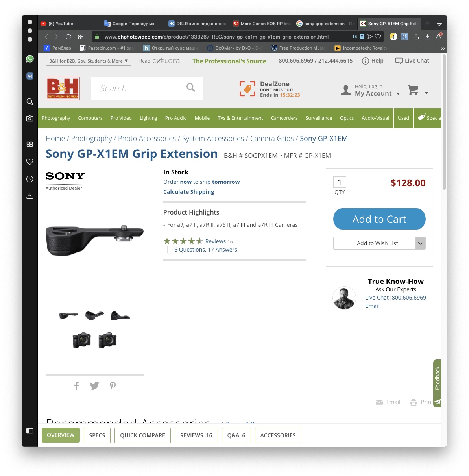The image size is (469, 476).
Task: Click the search magnifier in B&H search
Action: (191, 87)
